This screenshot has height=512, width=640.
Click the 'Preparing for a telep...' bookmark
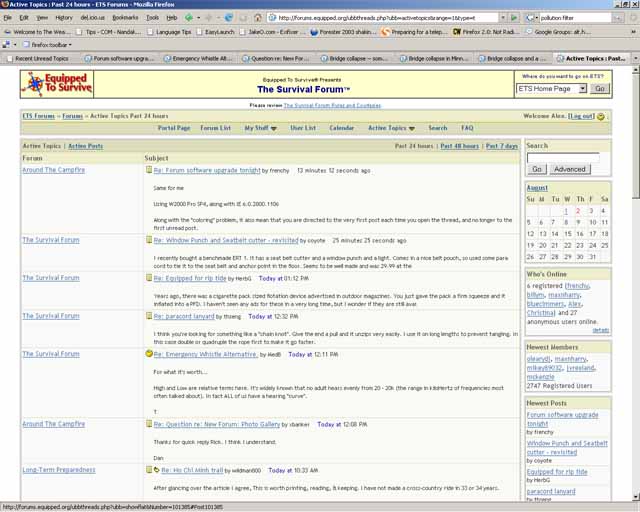pos(413,32)
